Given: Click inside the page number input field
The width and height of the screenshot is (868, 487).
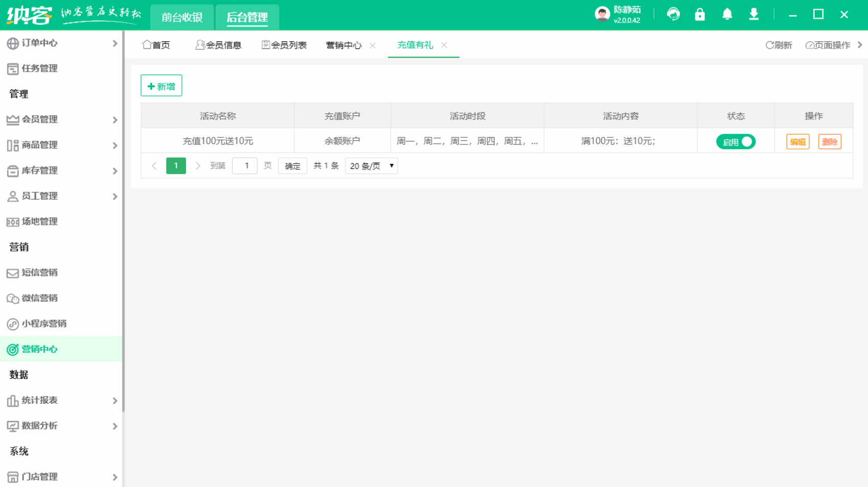Looking at the screenshot, I should tap(245, 165).
